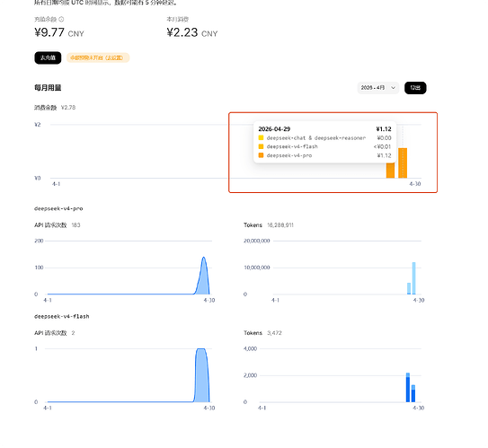Click the plateau of deepseek-v4-flash API requests curve
This screenshot has height=448, width=488.
coord(201,350)
